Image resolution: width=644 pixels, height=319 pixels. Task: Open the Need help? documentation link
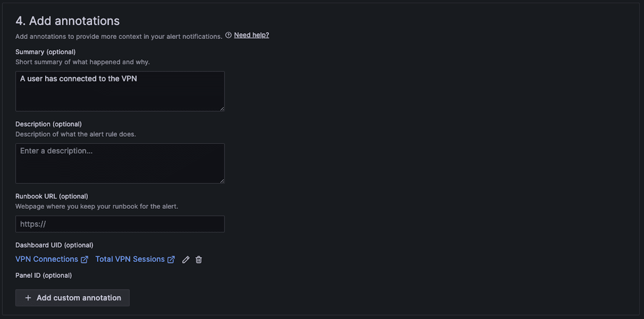pos(252,35)
